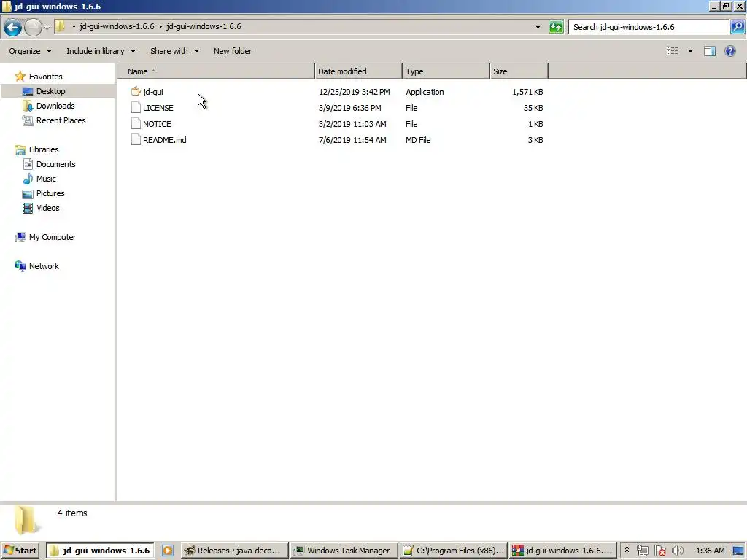Viewport: 747px width, 560px height.
Task: Switch to the WinRAR jd-gui-windows-1.6.6 taskbar button
Action: click(562, 551)
